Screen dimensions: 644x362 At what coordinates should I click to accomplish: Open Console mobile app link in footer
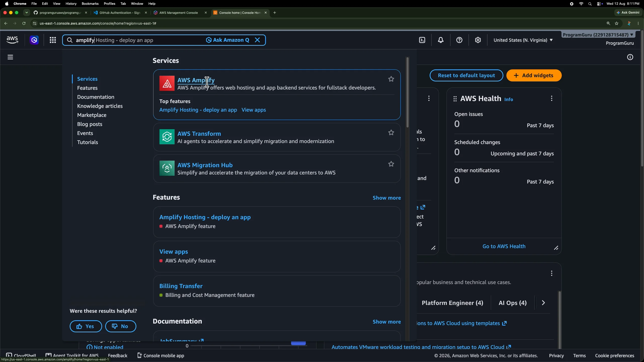click(161, 355)
